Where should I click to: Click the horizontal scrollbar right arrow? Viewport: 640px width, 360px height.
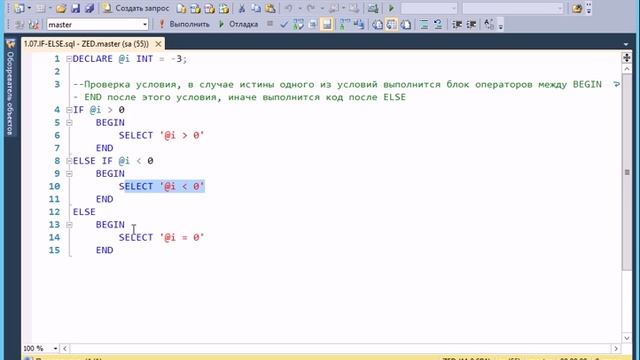coord(616,348)
